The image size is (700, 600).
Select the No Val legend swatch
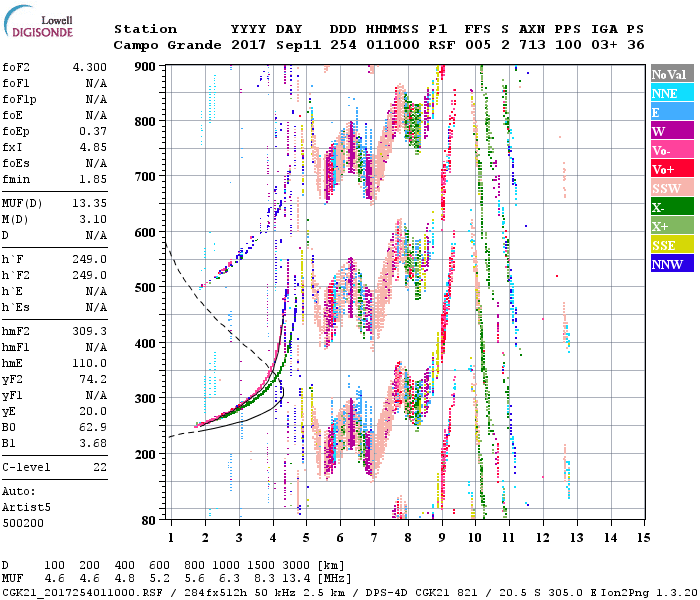point(672,74)
